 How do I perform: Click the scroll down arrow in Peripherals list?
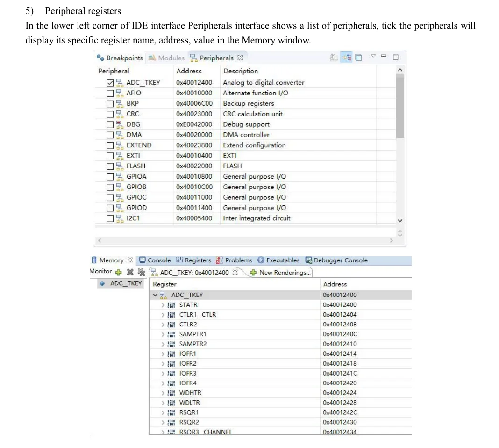[x=400, y=221]
